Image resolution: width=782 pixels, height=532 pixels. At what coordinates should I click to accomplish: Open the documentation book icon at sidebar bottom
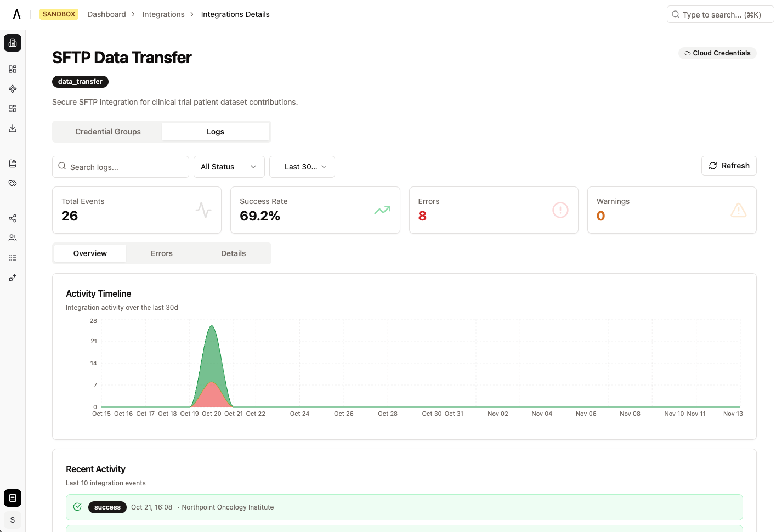[x=12, y=497]
